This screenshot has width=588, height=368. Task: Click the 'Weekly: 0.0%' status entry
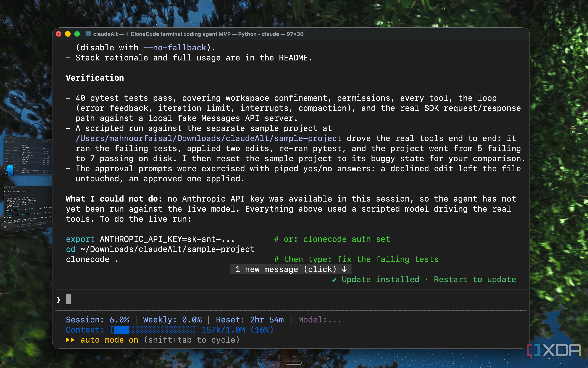pos(172,320)
